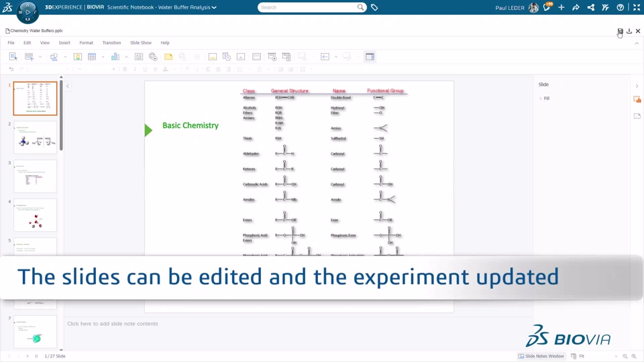The height and width of the screenshot is (362, 644).
Task: Open the Slide Show menu
Action: pos(141,43)
